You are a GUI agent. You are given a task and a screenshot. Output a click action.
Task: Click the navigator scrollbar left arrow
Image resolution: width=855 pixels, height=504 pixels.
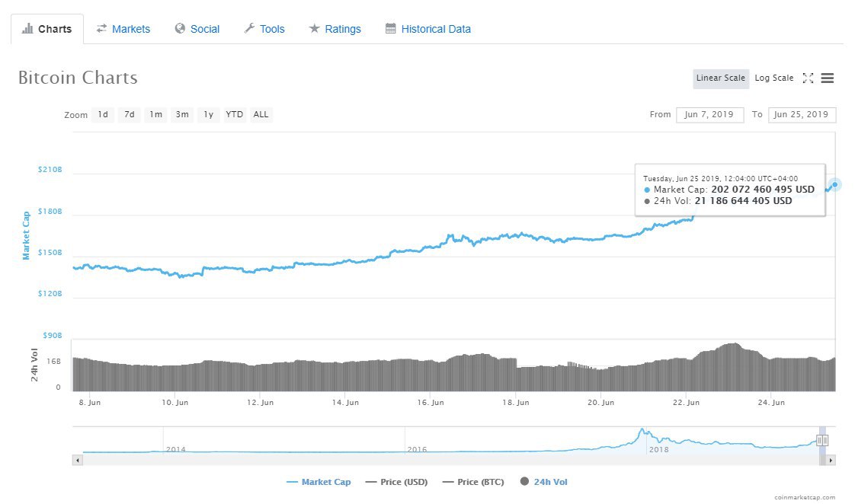tap(77, 460)
